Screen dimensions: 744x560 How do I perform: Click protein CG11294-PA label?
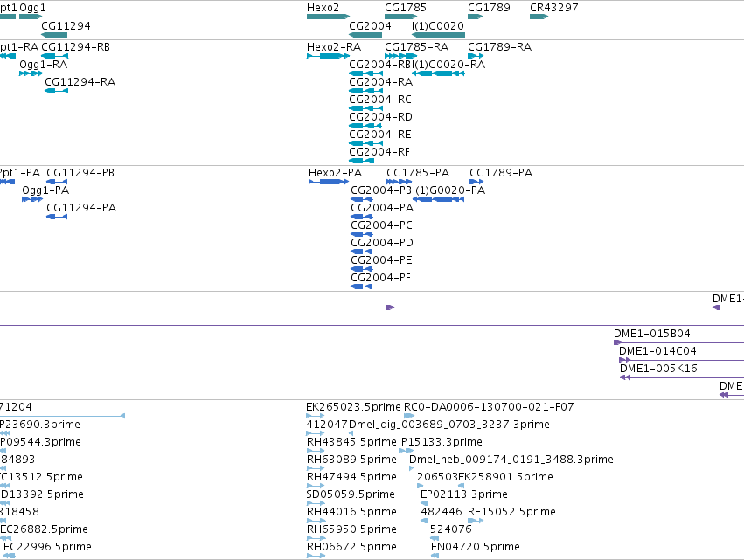coord(81,208)
